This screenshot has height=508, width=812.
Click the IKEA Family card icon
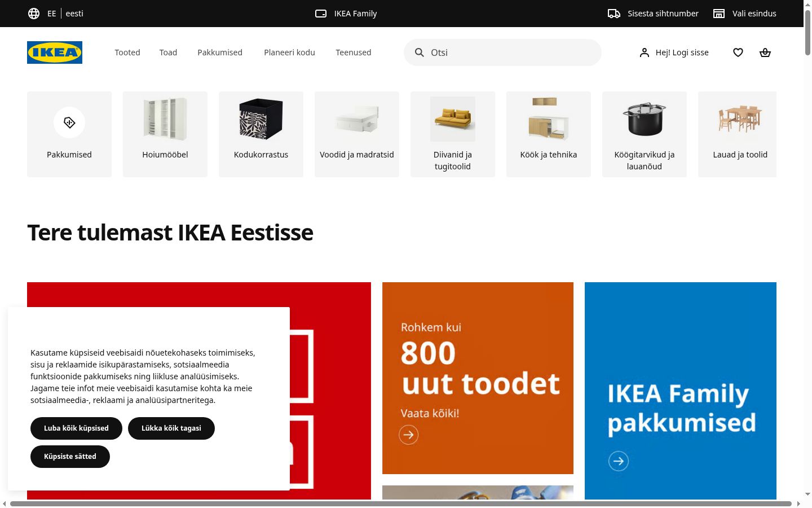click(x=321, y=14)
